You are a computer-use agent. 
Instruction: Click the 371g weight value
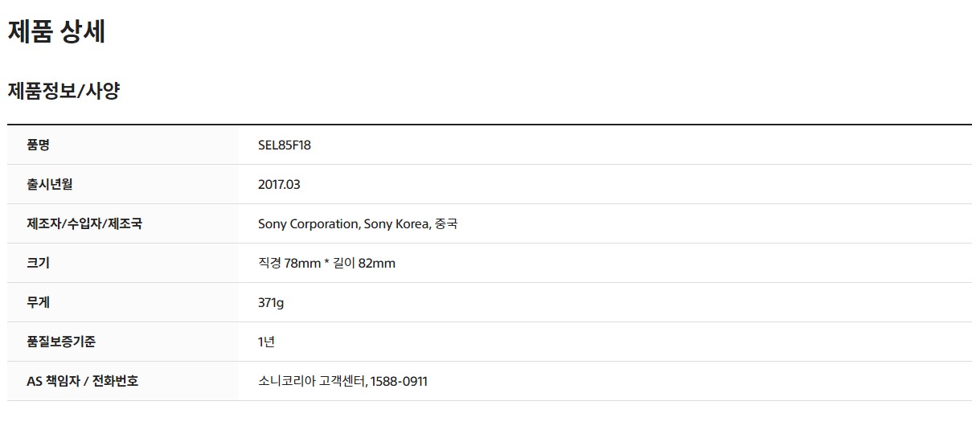pyautogui.click(x=271, y=302)
